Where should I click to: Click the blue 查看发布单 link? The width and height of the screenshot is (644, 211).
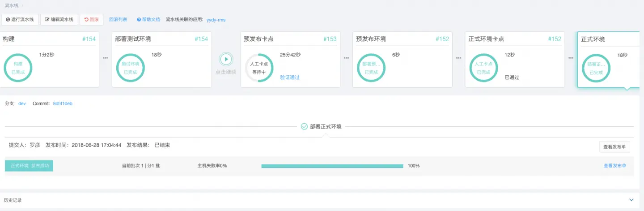click(615, 166)
